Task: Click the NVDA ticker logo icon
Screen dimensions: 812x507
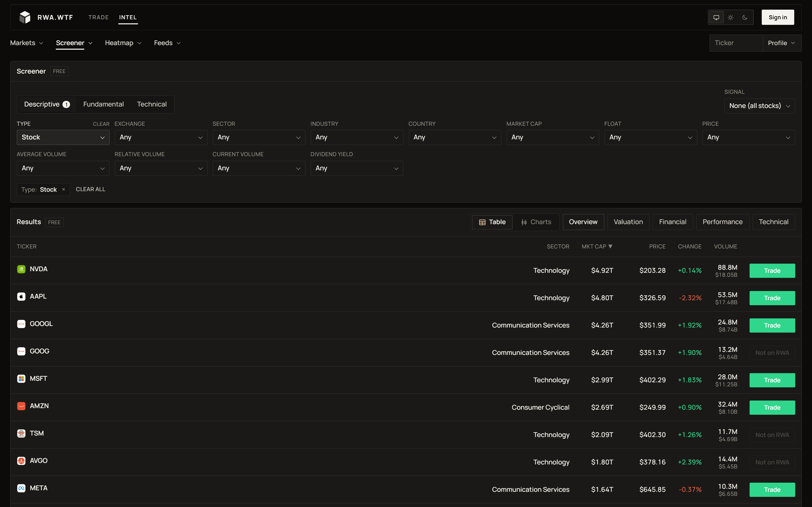Action: 21,269
